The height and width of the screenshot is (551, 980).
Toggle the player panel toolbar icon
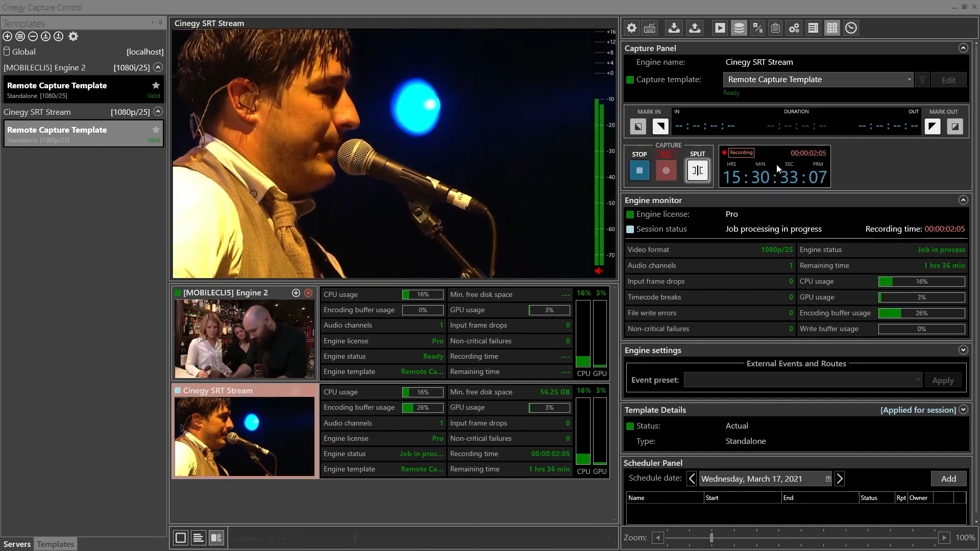click(x=720, y=28)
